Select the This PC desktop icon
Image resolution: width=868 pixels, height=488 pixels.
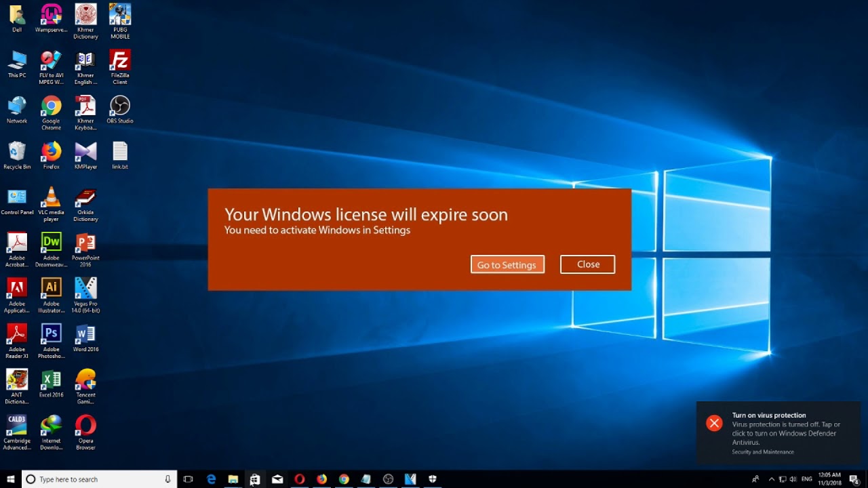tap(17, 64)
